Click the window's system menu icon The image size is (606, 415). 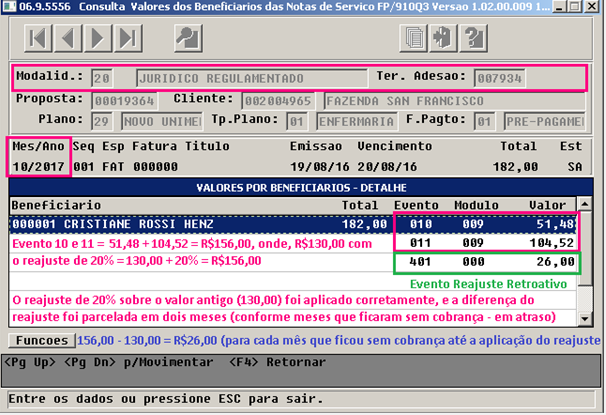[x=9, y=7]
